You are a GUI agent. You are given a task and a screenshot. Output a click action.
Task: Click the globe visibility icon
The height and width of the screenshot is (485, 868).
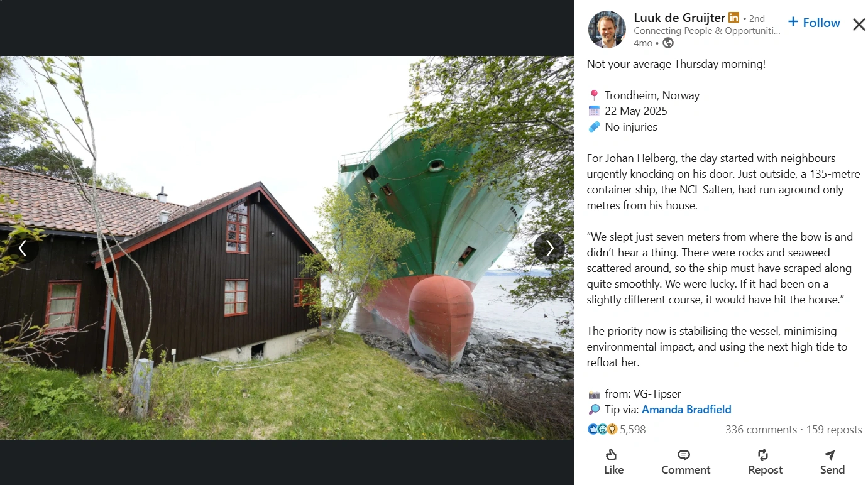pyautogui.click(x=668, y=43)
